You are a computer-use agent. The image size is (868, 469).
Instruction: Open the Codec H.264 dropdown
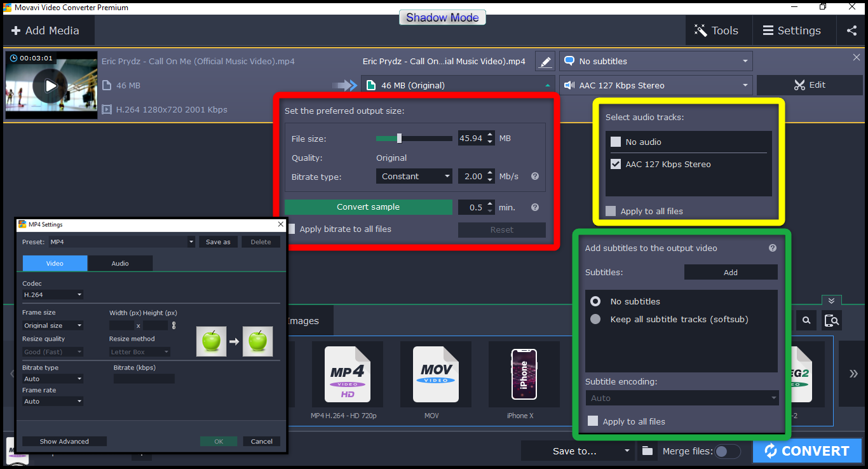(x=53, y=294)
